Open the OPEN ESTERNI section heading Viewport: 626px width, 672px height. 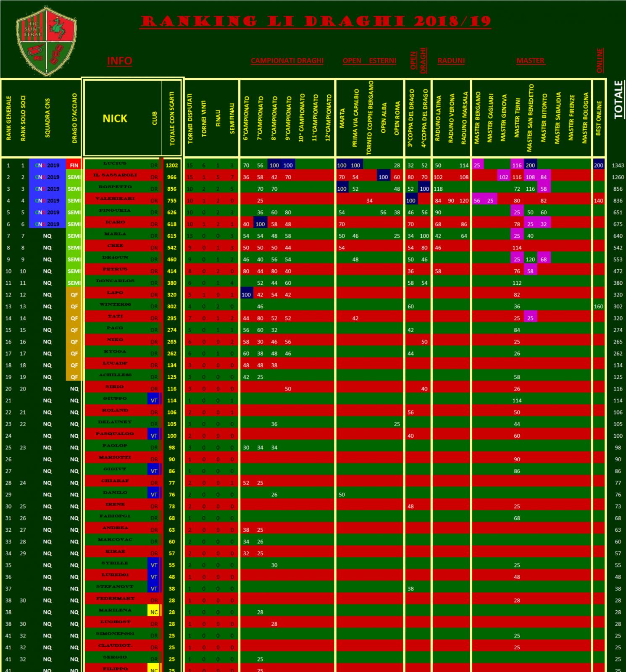pos(369,60)
